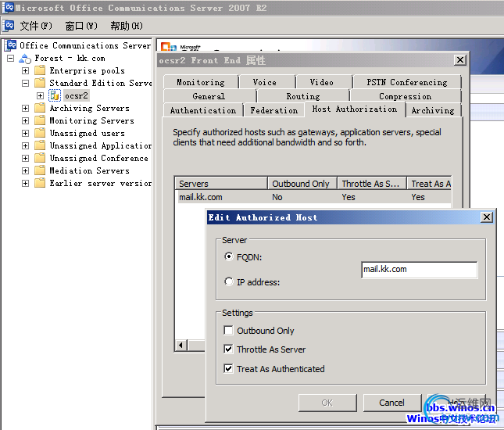Click the ocsr2 server icon
Screen dimensions: 504x430
pyautogui.click(x=55, y=95)
